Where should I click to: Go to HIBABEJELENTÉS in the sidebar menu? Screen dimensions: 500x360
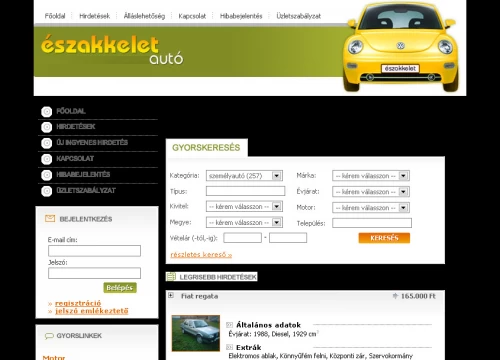pos(83,174)
